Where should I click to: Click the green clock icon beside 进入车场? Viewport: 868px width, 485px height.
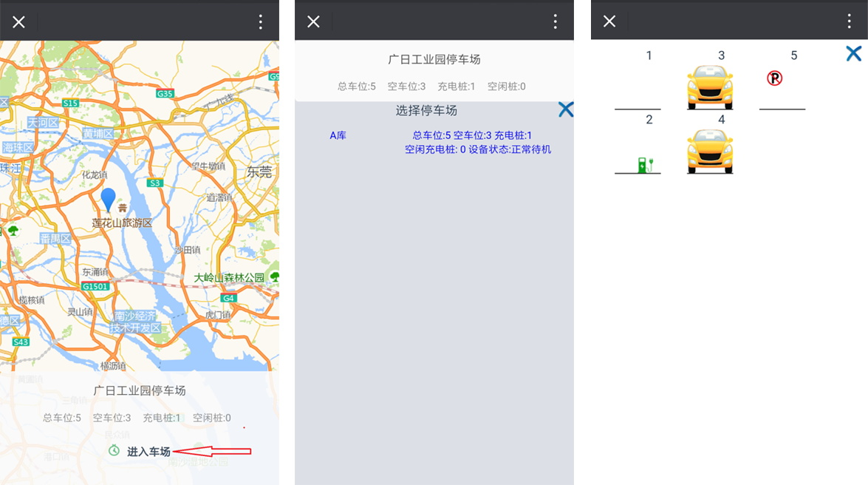[114, 450]
